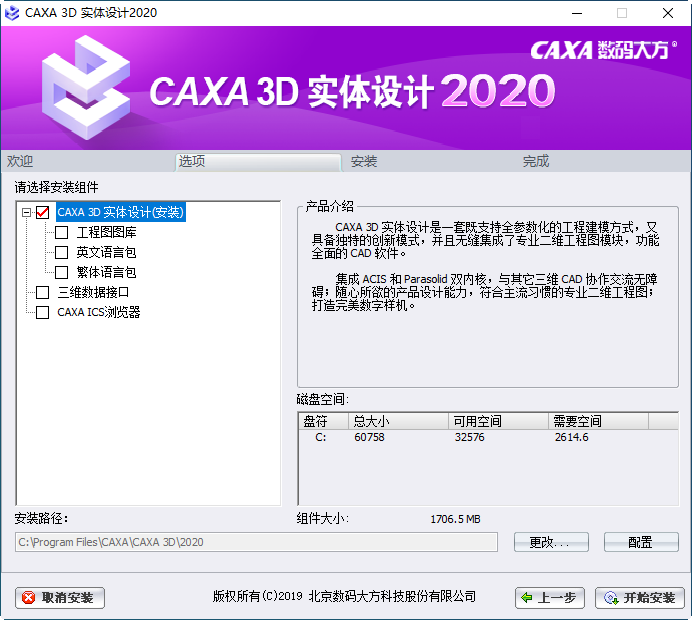692x620 pixels.
Task: Click the CAXA app icon in title bar
Action: [12, 13]
